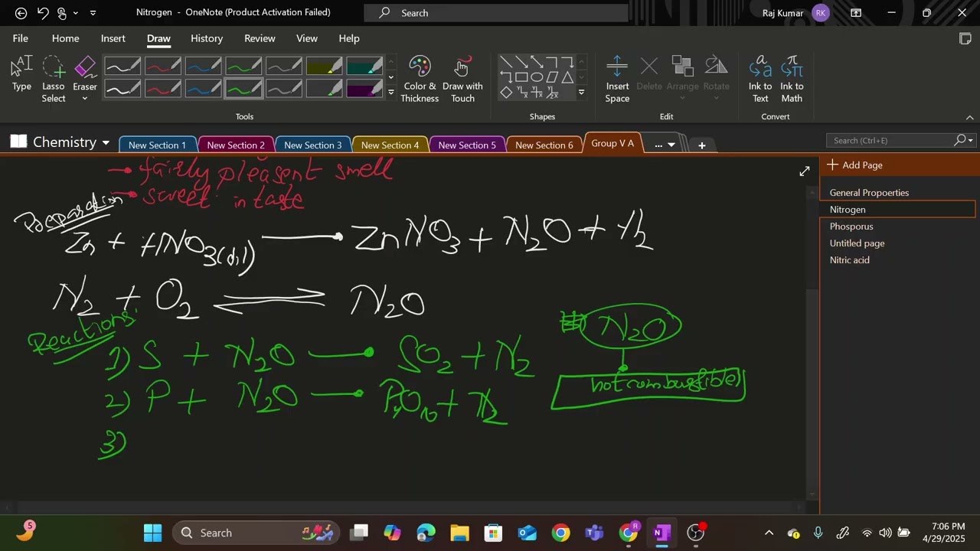Click the Undo button in title bar
Image resolution: width=980 pixels, height=551 pixels.
43,13
